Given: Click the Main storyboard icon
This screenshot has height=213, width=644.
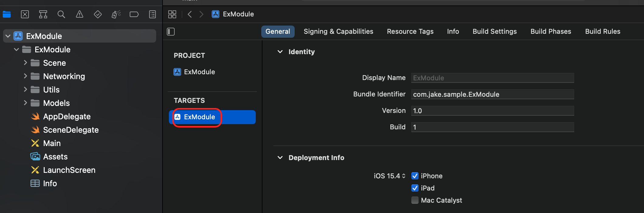Looking at the screenshot, I should pos(35,143).
